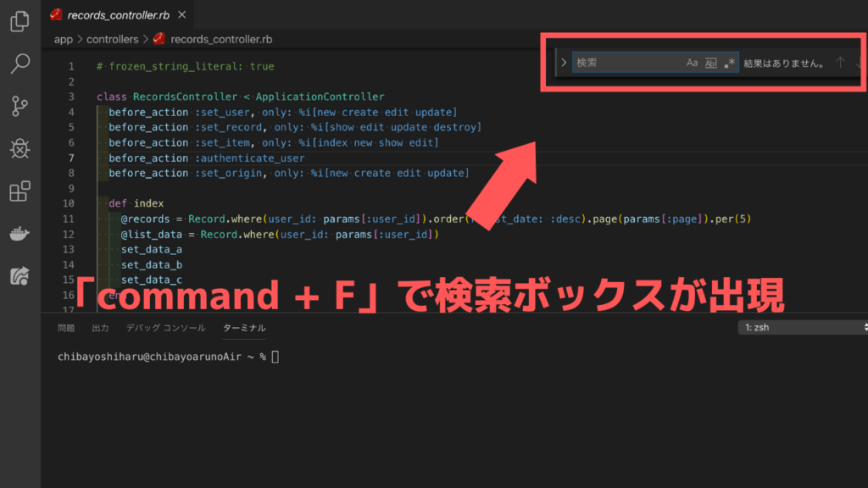Click the Ruby file icon on the editor tab
868x488 pixels.
click(57, 14)
